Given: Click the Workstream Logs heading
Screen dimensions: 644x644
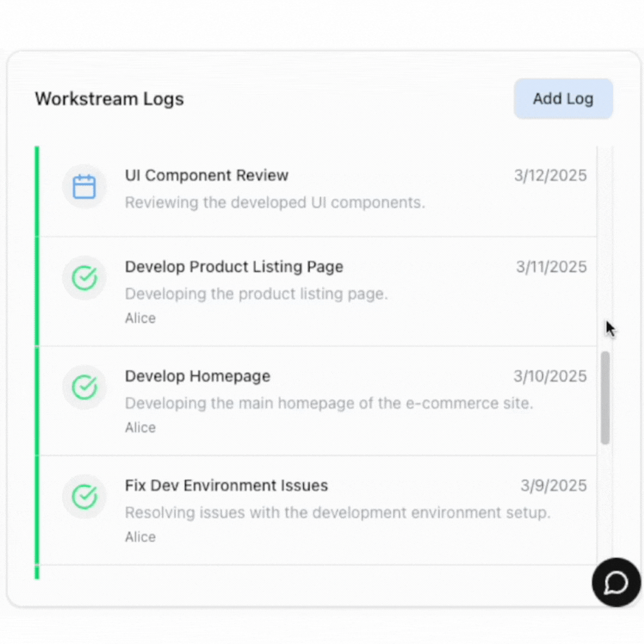Looking at the screenshot, I should coord(109,99).
